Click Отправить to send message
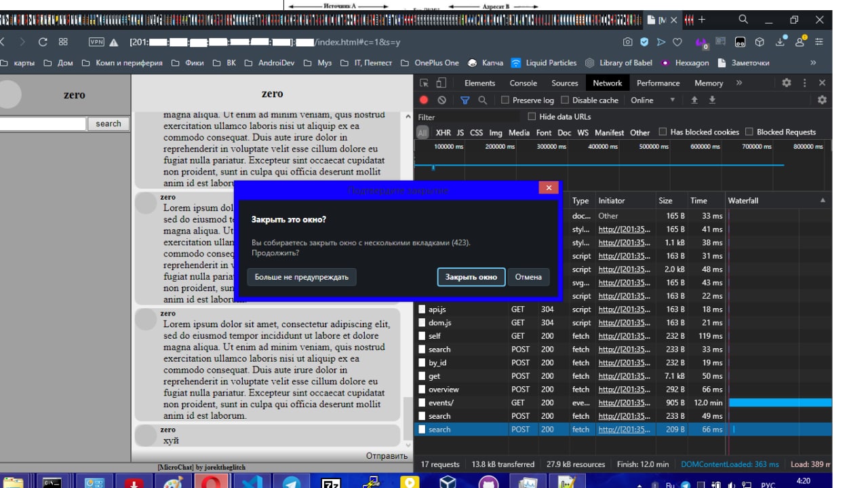 coord(387,455)
